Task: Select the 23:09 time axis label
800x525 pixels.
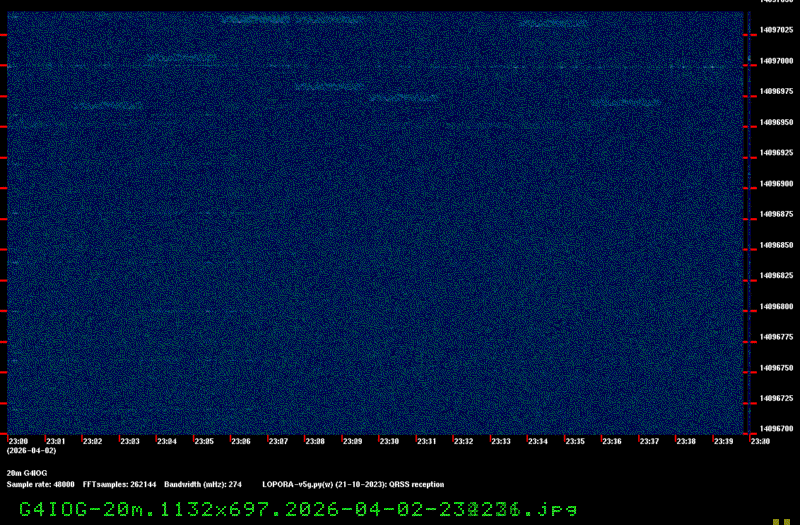Action: (x=352, y=441)
